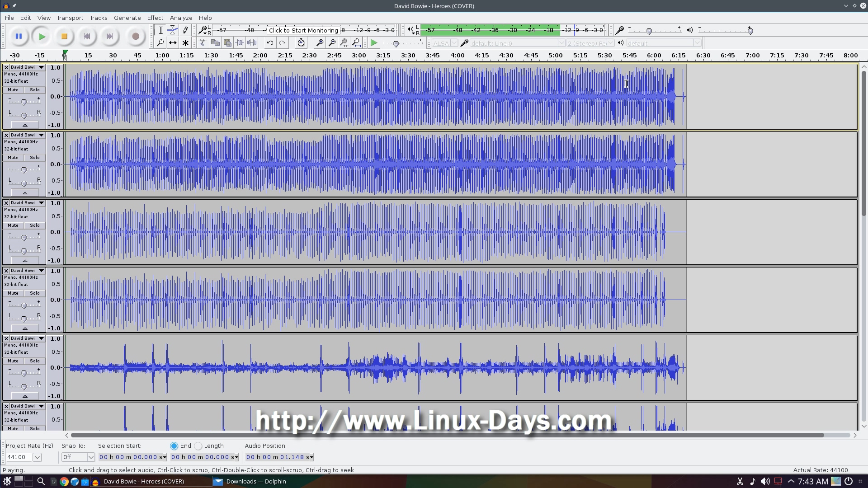Open the Project Rate 44100 dropdown
The height and width of the screenshot is (488, 868).
pos(37,457)
